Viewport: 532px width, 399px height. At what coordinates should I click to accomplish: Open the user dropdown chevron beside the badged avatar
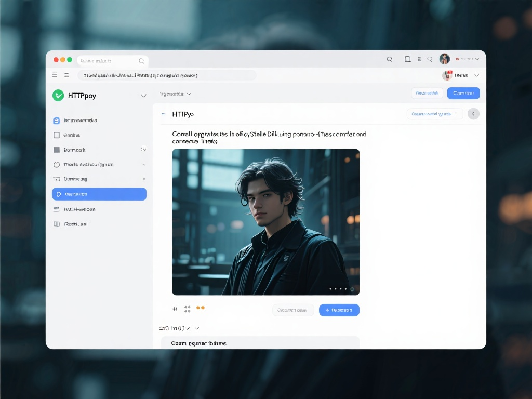tap(477, 75)
